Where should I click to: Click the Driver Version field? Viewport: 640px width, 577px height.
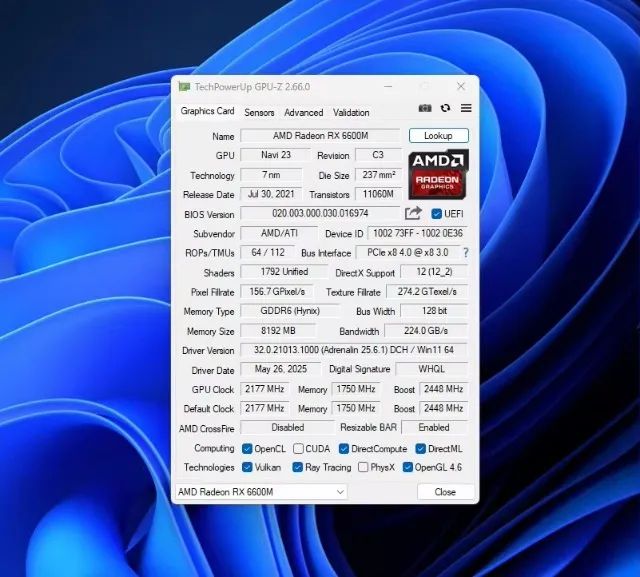354,350
